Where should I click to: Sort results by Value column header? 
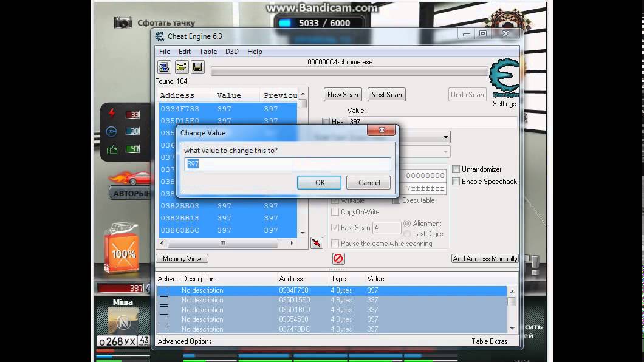pos(229,95)
